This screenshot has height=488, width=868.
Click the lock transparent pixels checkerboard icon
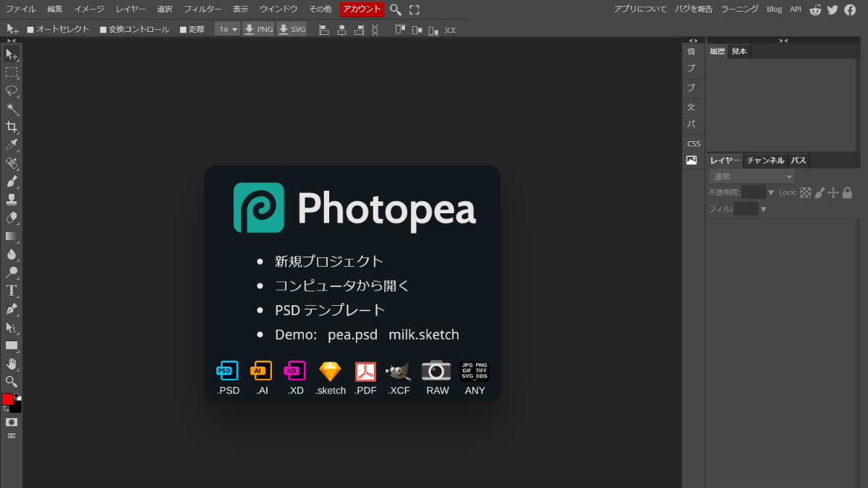pyautogui.click(x=805, y=192)
